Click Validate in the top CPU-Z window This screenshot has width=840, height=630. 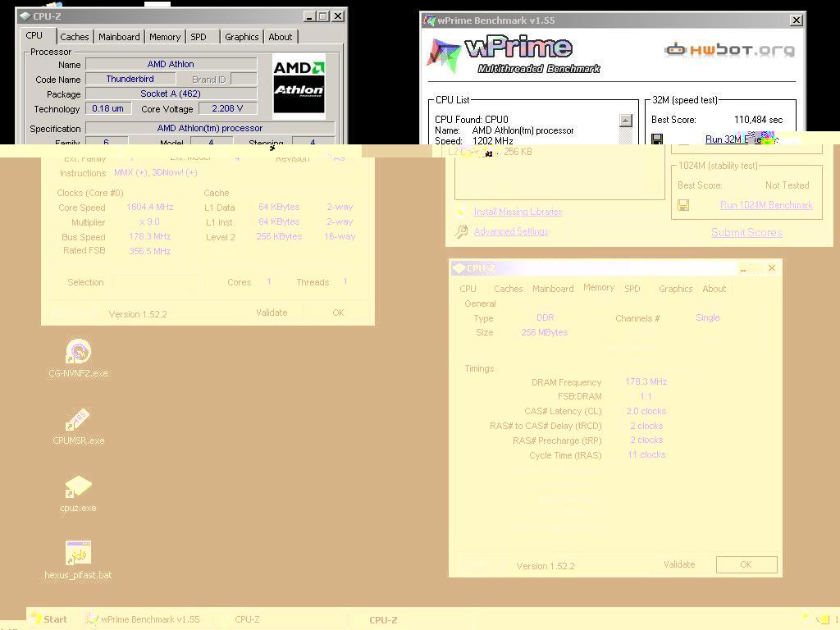[272, 313]
